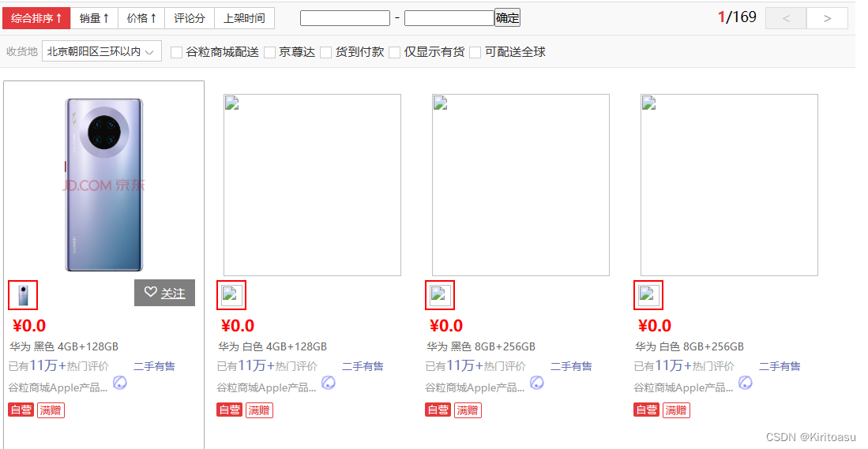Open 二手有售 for 华为 白色 4GB+128GB
This screenshot has height=449, width=868.
click(x=363, y=366)
